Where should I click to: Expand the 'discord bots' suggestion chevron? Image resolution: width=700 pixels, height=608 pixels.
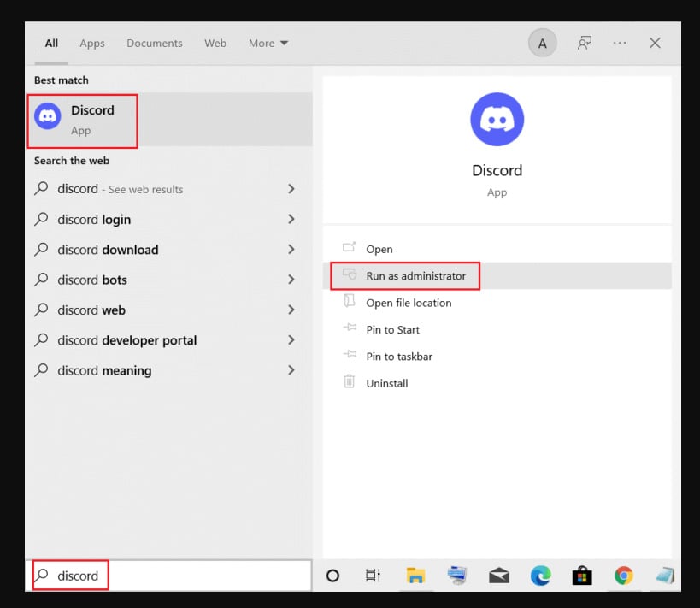(x=291, y=280)
